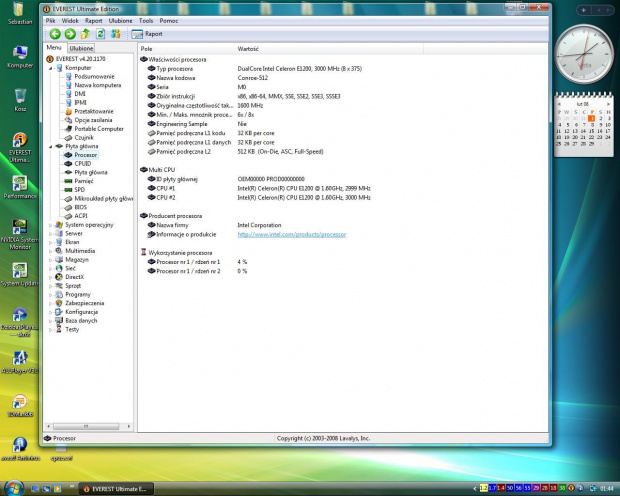Open Raport from the toolbar
The width and height of the screenshot is (620, 496).
click(x=147, y=34)
